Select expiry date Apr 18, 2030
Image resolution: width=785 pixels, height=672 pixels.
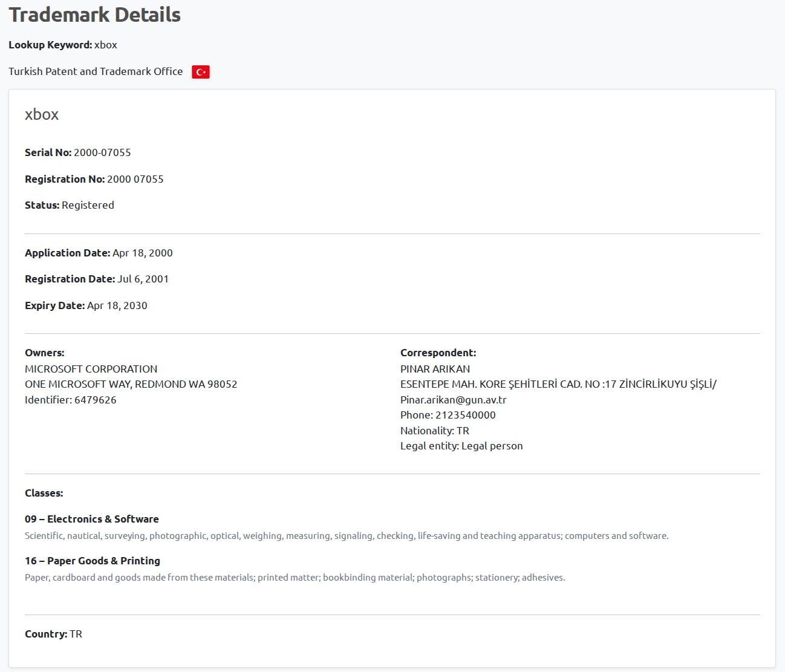point(117,305)
